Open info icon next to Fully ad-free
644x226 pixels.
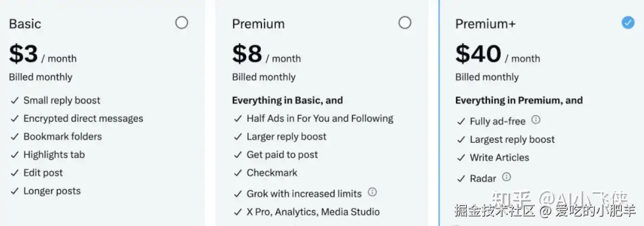point(536,120)
